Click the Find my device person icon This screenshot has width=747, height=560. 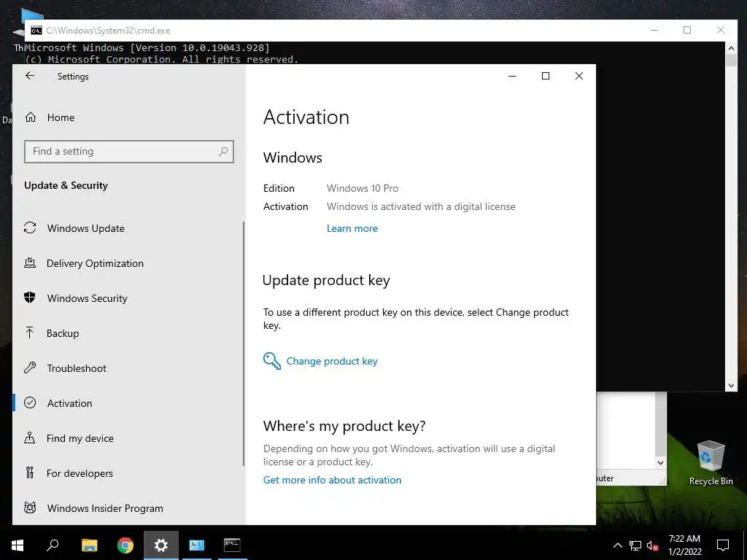[29, 437]
